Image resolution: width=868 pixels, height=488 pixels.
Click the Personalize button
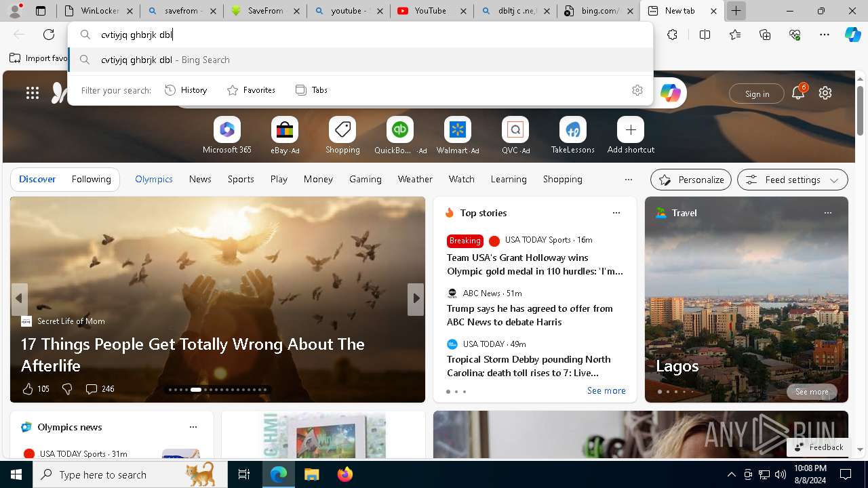pyautogui.click(x=691, y=180)
